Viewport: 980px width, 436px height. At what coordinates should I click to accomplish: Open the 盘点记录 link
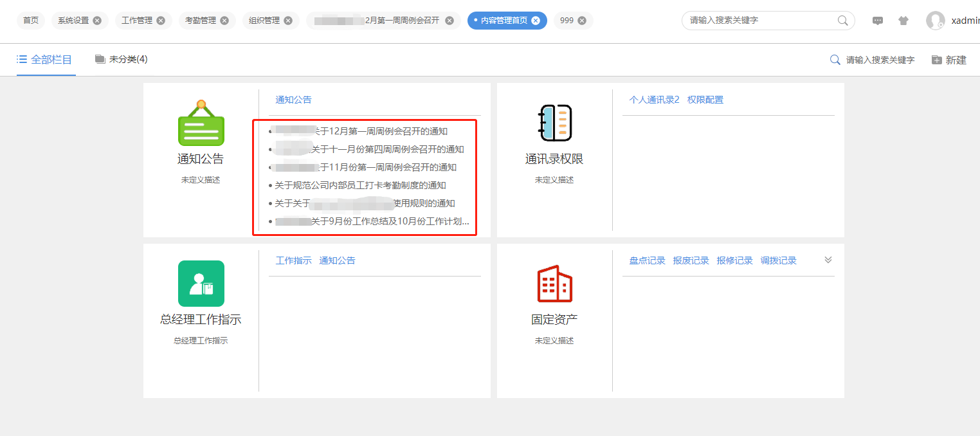pos(647,260)
